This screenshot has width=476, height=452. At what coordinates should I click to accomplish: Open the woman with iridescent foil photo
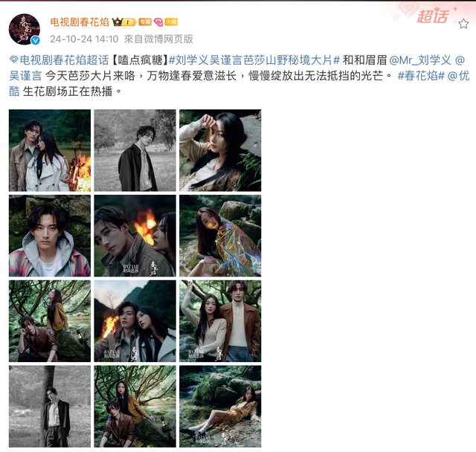click(x=220, y=236)
